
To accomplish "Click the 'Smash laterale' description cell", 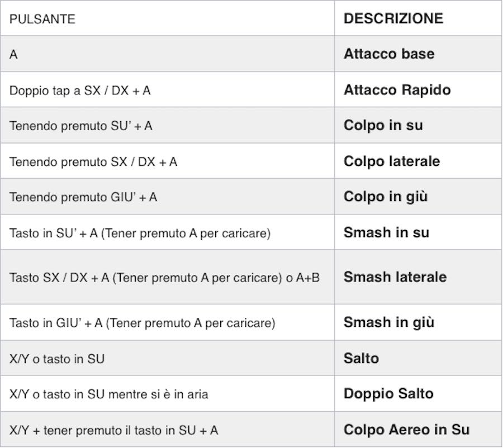I will point(418,277).
